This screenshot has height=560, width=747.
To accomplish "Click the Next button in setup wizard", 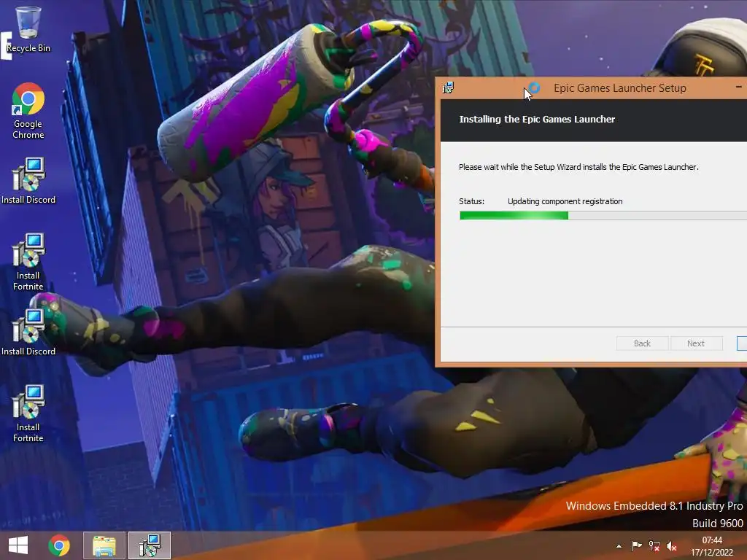I will (696, 343).
